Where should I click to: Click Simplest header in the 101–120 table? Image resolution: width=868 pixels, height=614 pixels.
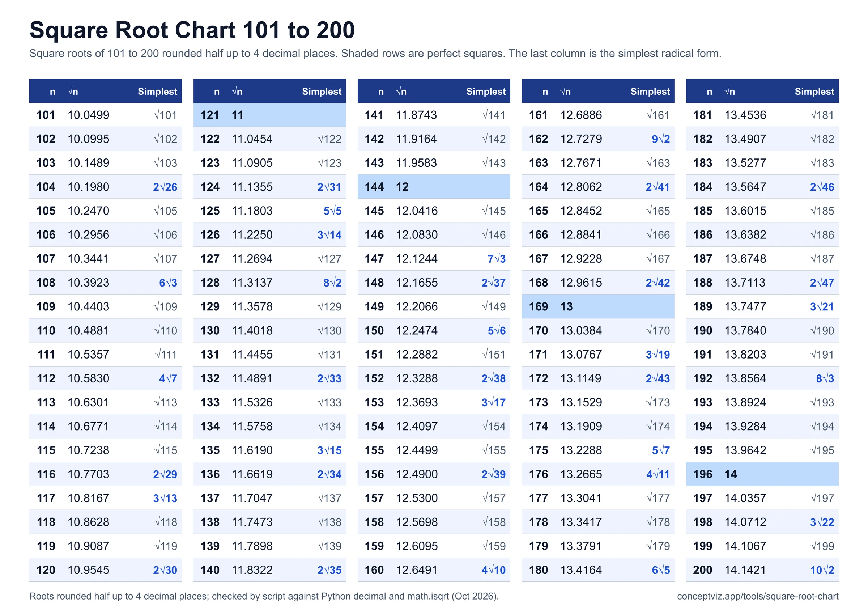157,92
